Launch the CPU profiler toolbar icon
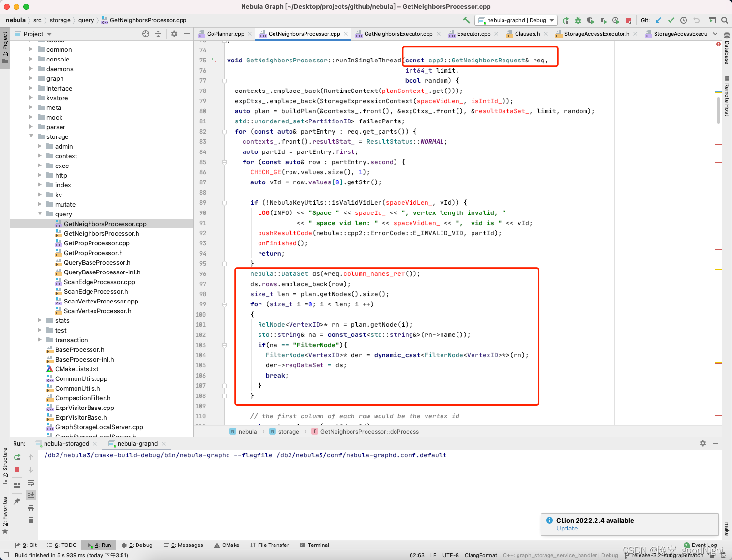Viewport: 732px width, 560px height. tap(616, 20)
